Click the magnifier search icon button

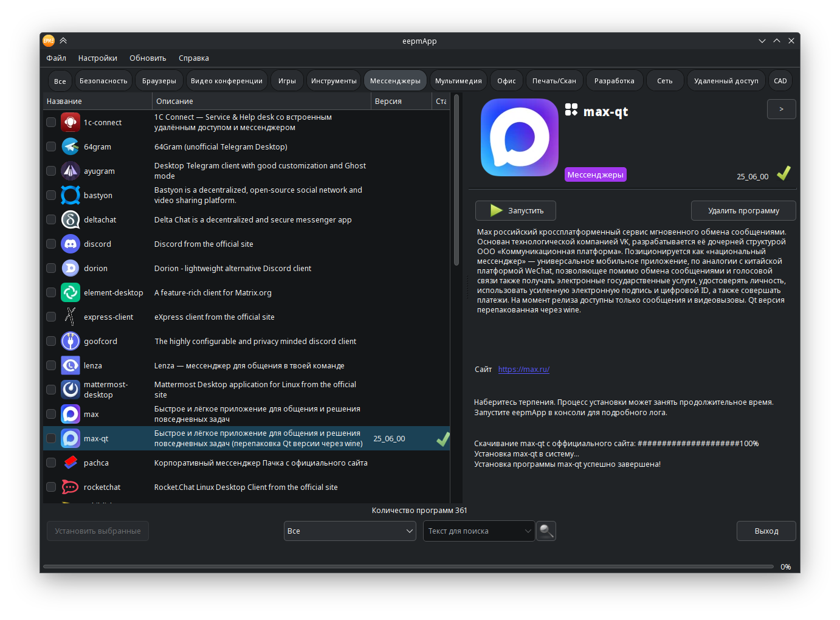point(546,531)
